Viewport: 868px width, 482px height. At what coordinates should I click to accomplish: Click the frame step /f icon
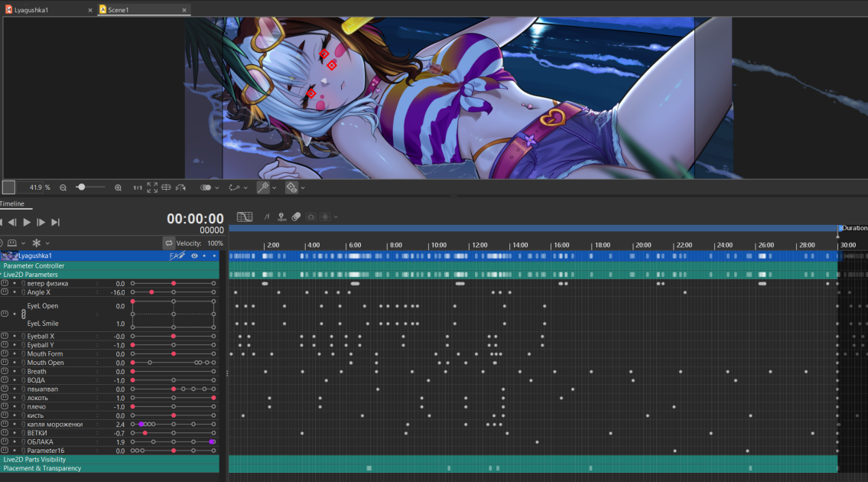[267, 217]
